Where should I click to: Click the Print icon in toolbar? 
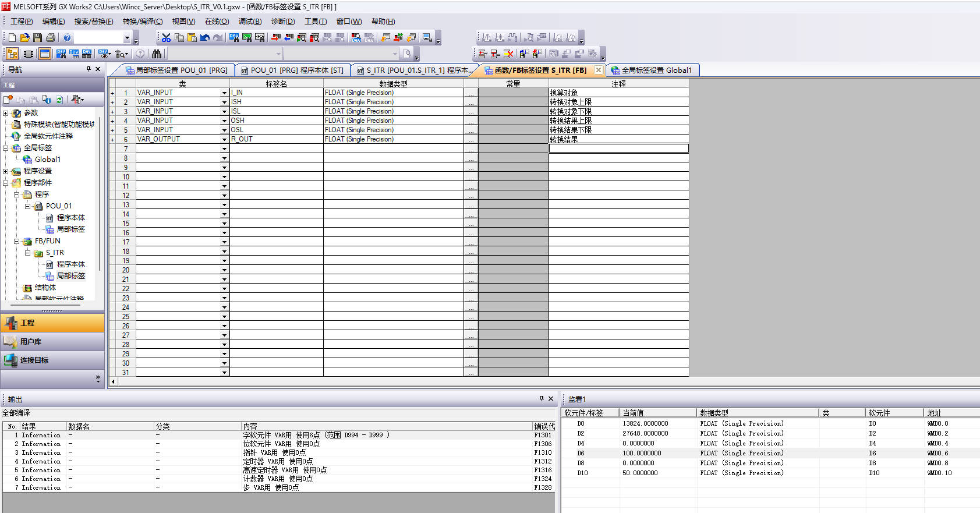(x=51, y=38)
